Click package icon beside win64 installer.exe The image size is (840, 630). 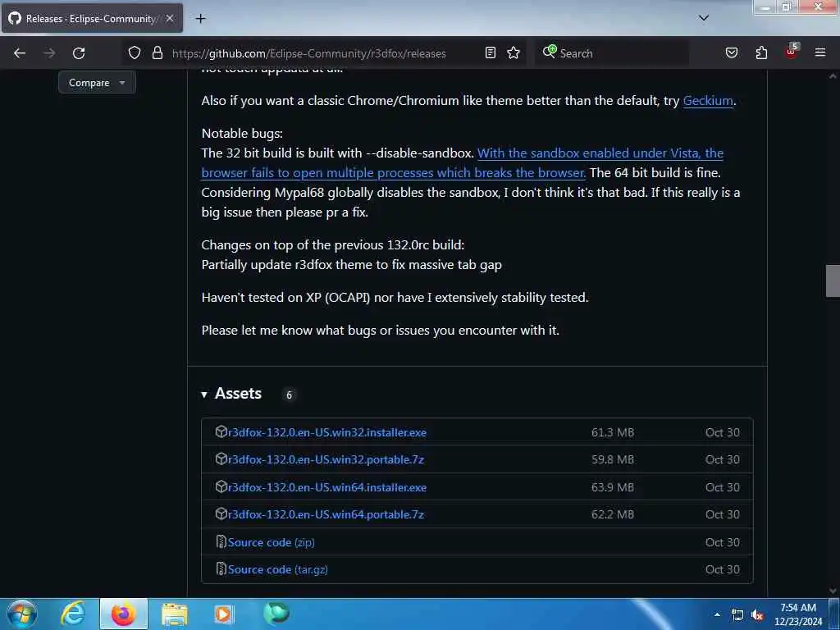click(x=221, y=487)
